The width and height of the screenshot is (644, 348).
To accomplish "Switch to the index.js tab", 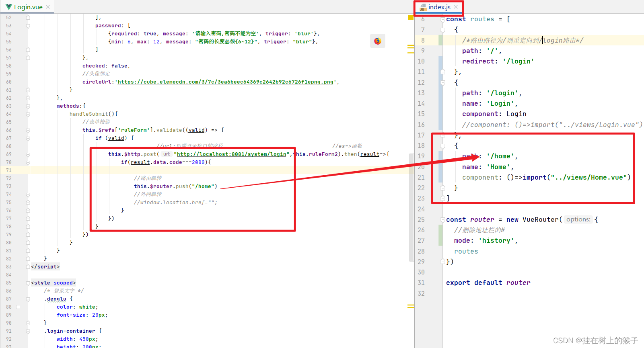I will (x=439, y=7).
